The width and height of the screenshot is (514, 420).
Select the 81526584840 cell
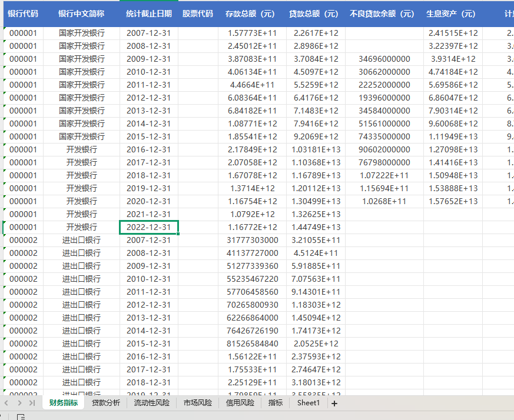[252, 344]
